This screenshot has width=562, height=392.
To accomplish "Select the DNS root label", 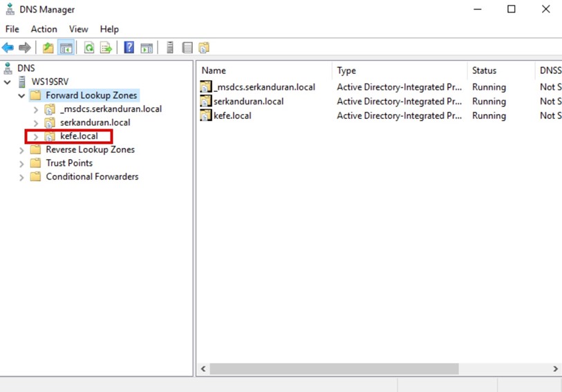I will pos(26,68).
